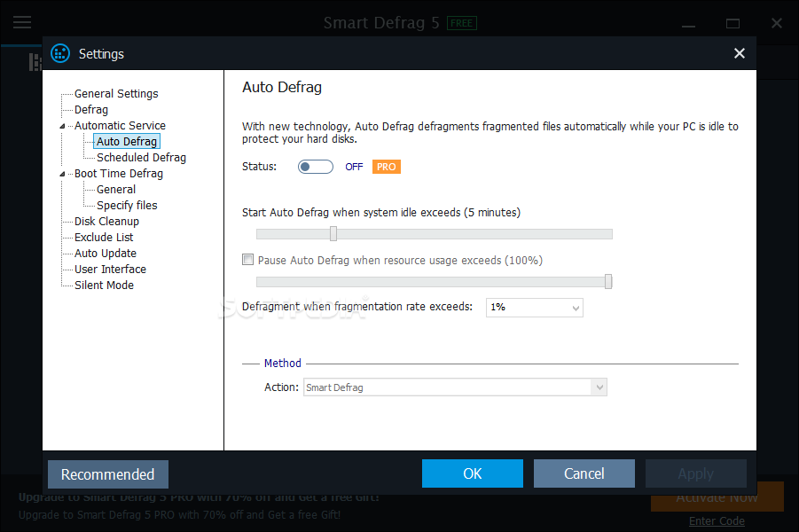Select Automatic Service in the tree
The height and width of the screenshot is (532, 799).
point(120,125)
